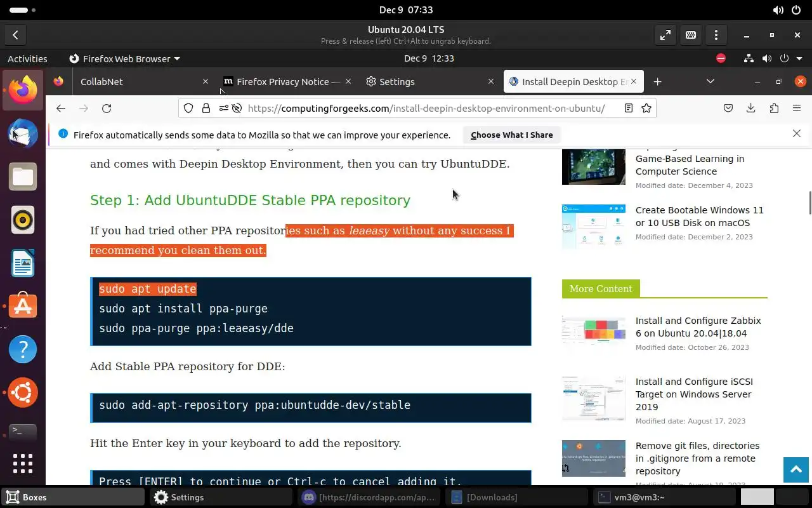Open a new Firefox tab
The width and height of the screenshot is (812, 508).
657,81
